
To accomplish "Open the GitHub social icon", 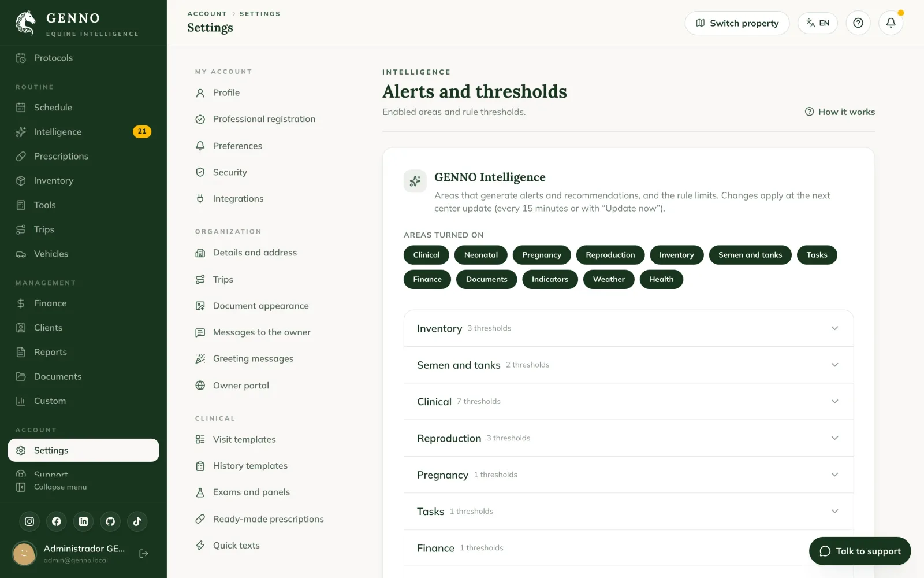I will (110, 521).
